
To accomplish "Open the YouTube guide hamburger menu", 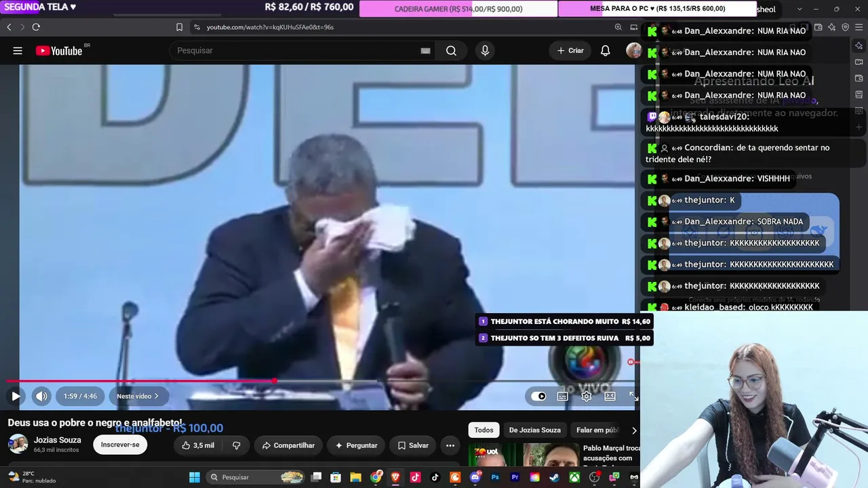I will 18,51.
